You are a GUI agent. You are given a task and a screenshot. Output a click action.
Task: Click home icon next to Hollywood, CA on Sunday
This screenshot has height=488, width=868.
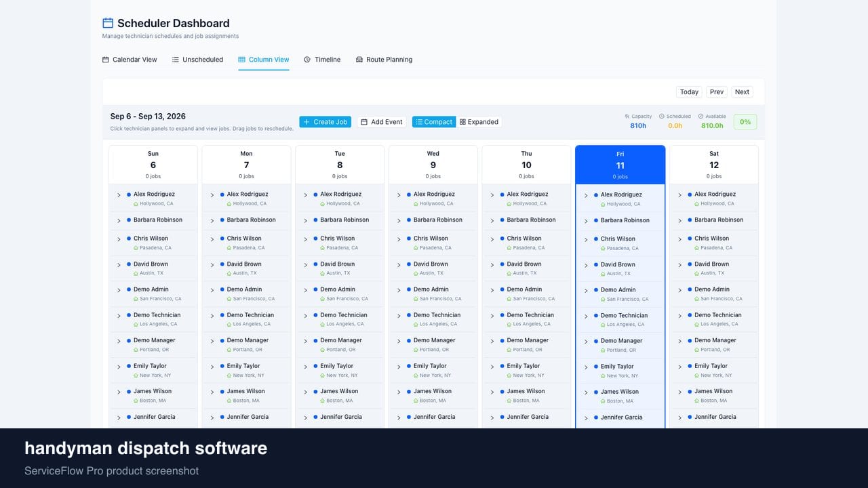136,203
